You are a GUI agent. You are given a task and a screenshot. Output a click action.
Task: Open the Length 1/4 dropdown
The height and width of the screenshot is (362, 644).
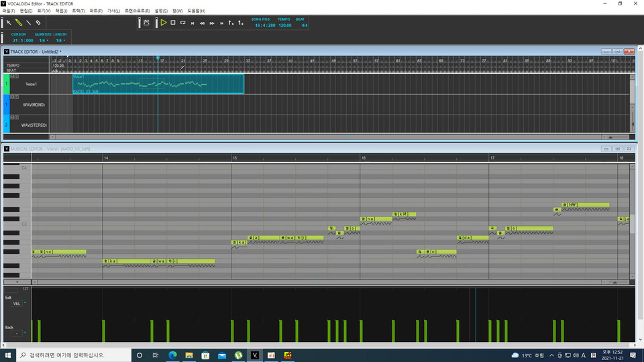click(x=60, y=40)
